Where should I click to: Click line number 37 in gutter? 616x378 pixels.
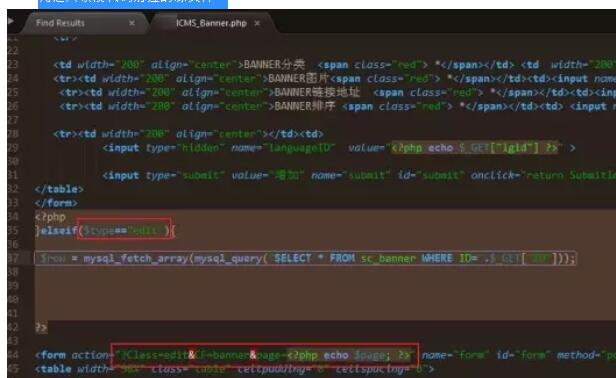[13, 258]
